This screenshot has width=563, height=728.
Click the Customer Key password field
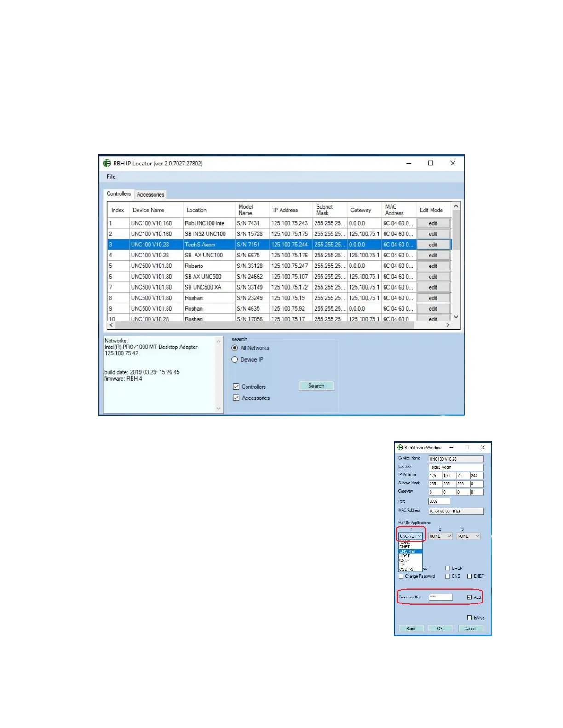441,597
